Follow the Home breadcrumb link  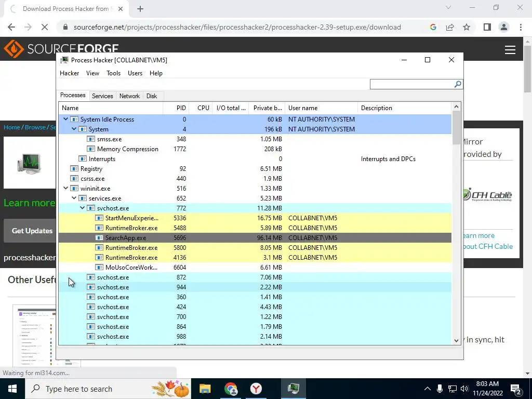point(12,127)
